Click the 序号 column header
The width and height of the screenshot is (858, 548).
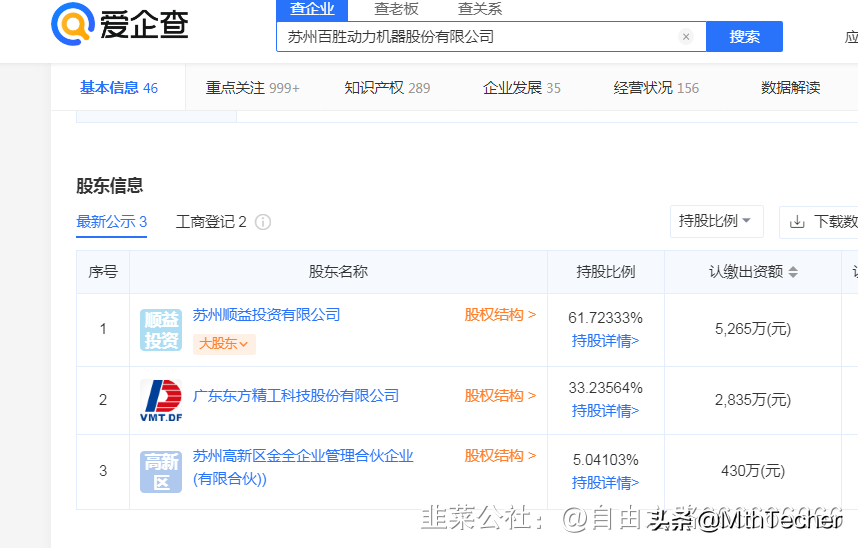tap(103, 272)
